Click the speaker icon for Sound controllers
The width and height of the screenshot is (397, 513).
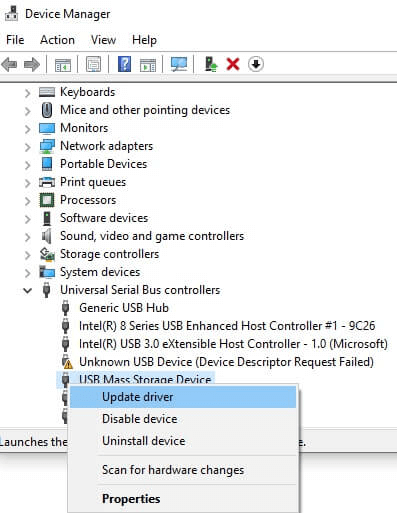pos(47,236)
